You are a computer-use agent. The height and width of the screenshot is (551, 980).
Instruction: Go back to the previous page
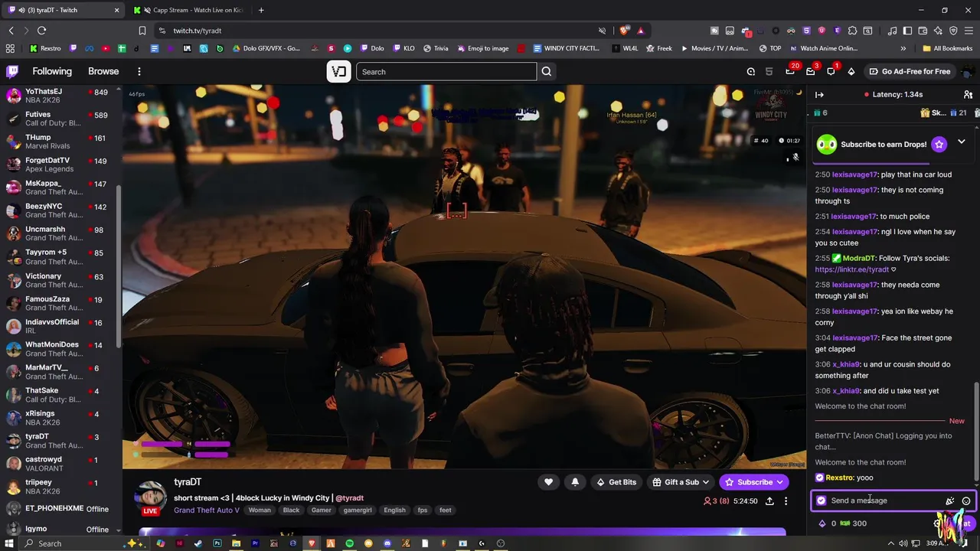(x=11, y=31)
